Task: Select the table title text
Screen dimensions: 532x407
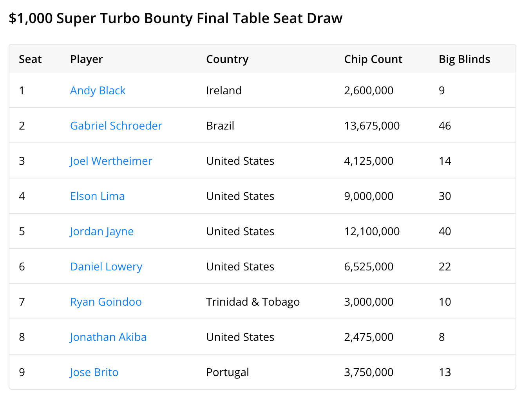Action: click(x=176, y=18)
